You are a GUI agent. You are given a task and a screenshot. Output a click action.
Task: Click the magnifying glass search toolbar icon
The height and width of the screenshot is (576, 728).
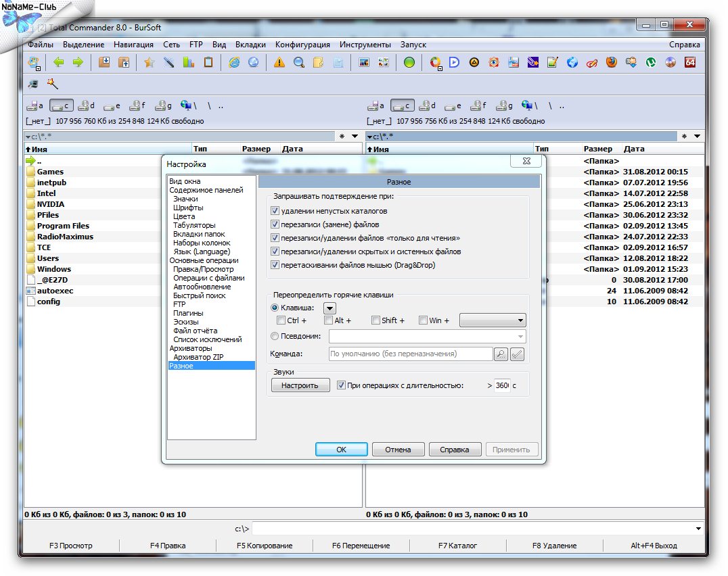point(298,63)
